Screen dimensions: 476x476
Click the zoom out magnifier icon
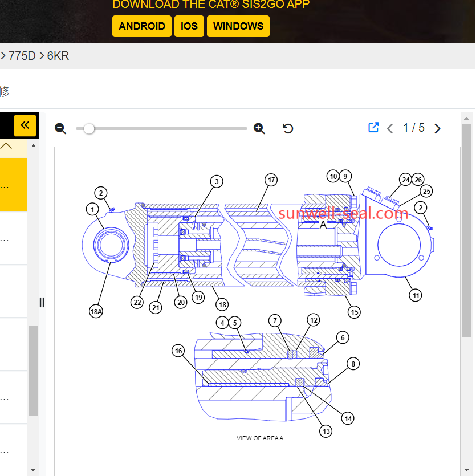pos(60,128)
